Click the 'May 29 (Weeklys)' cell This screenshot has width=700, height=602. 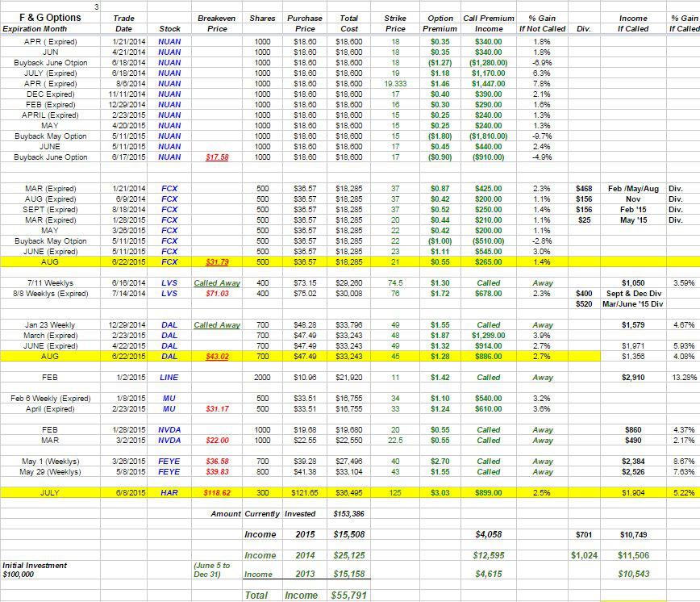[x=50, y=471]
